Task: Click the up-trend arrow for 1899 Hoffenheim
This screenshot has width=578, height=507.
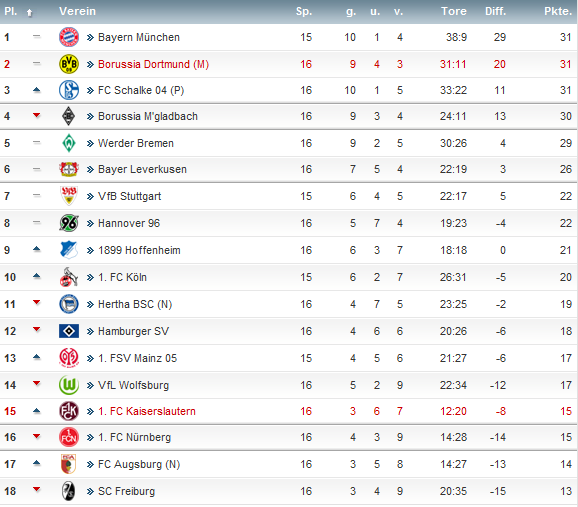Action: coord(36,249)
